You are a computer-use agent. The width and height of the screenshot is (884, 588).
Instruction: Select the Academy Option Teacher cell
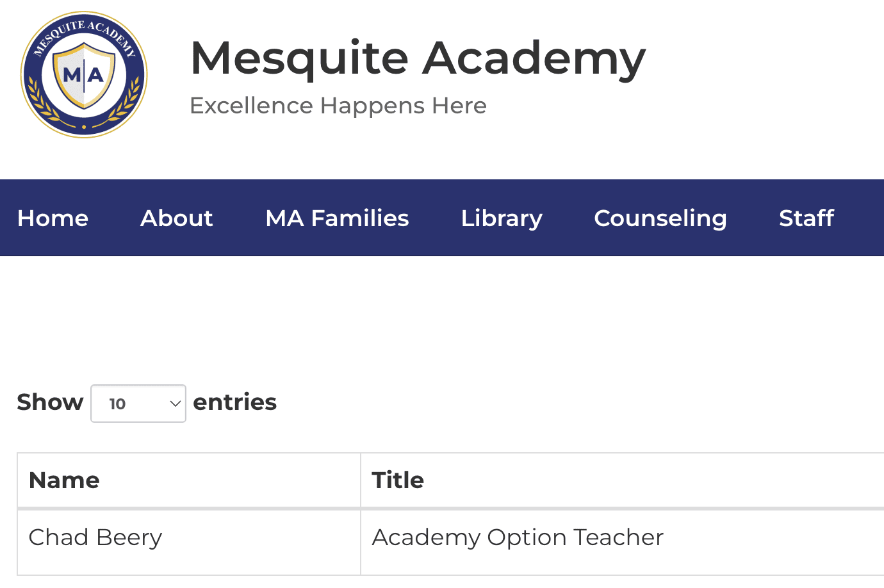(x=518, y=537)
